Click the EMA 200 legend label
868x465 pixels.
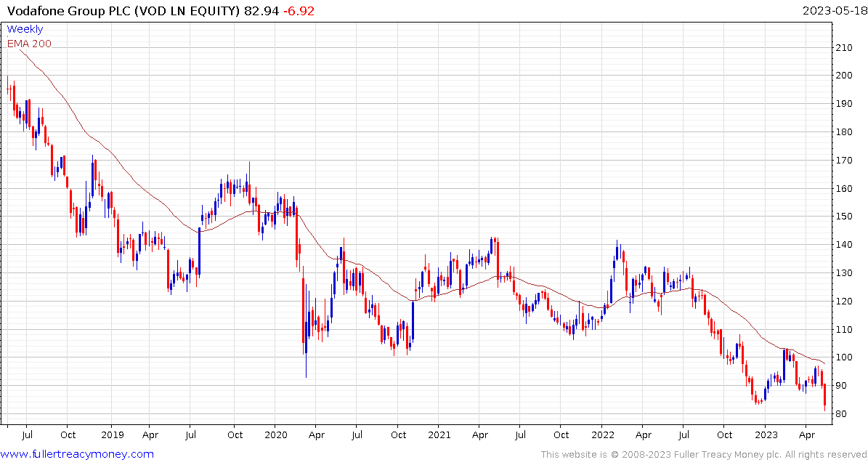29,44
